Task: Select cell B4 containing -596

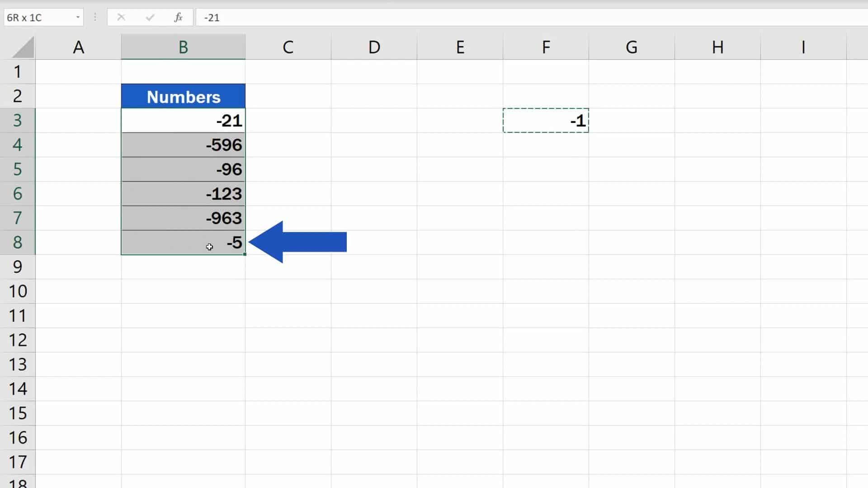Action: point(183,145)
